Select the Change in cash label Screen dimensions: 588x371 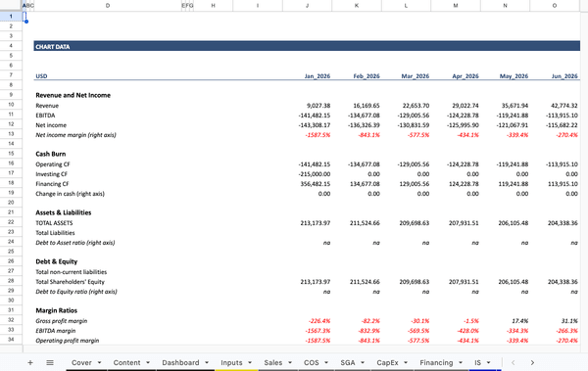tap(71, 194)
